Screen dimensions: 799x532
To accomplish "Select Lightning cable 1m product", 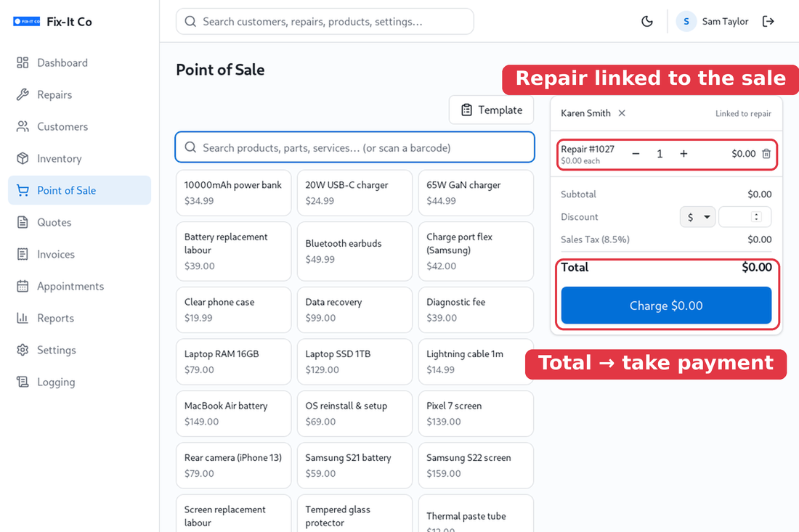I will tap(476, 362).
